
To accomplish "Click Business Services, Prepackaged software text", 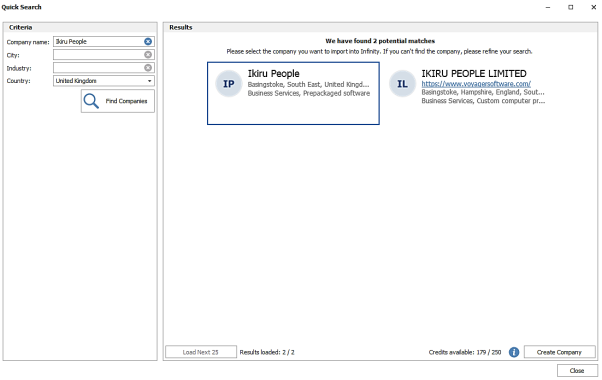I will click(309, 93).
